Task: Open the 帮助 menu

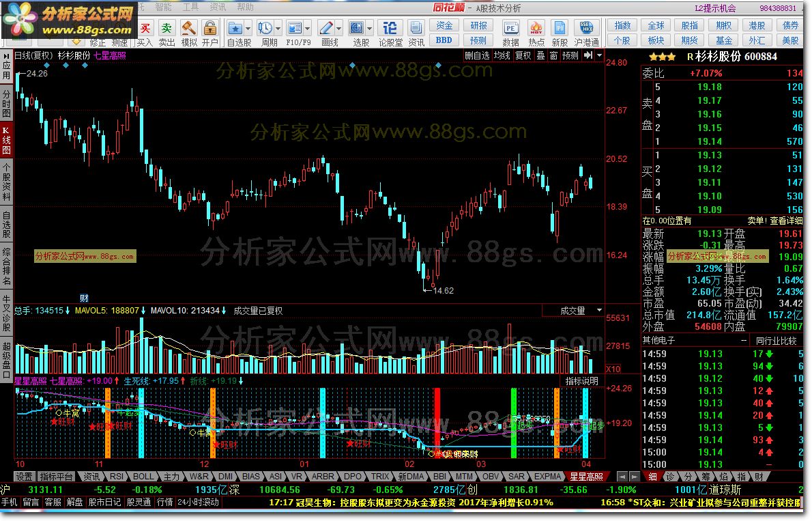Action: tap(245, 7)
